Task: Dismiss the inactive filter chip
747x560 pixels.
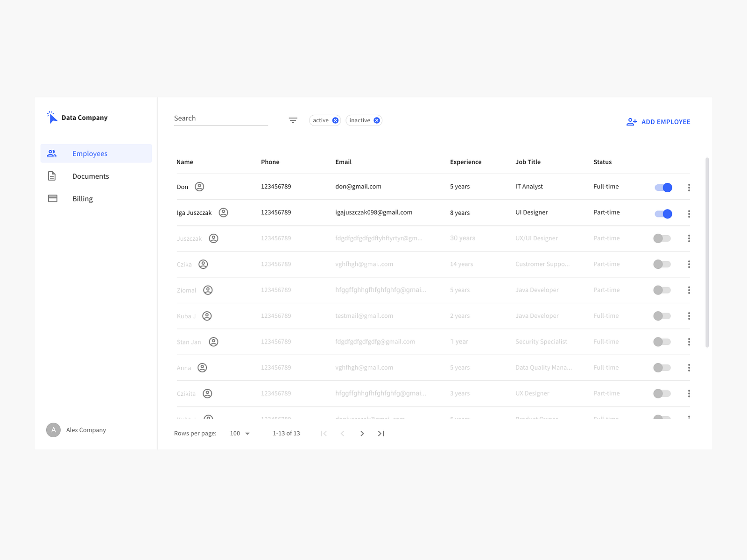Action: pos(376,120)
